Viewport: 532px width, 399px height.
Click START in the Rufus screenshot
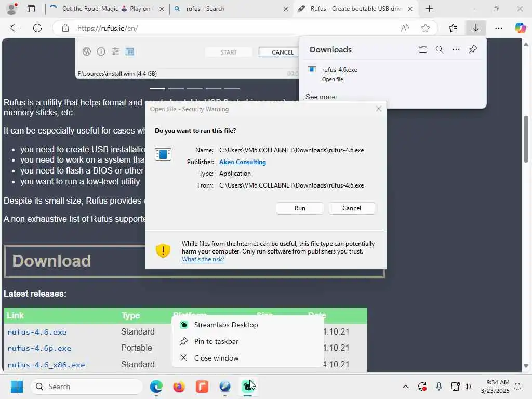[229, 52]
